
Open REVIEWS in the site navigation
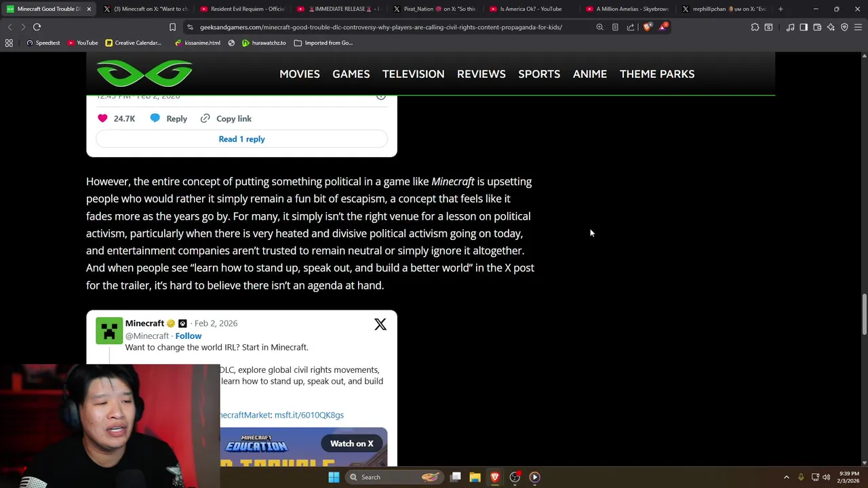click(481, 74)
